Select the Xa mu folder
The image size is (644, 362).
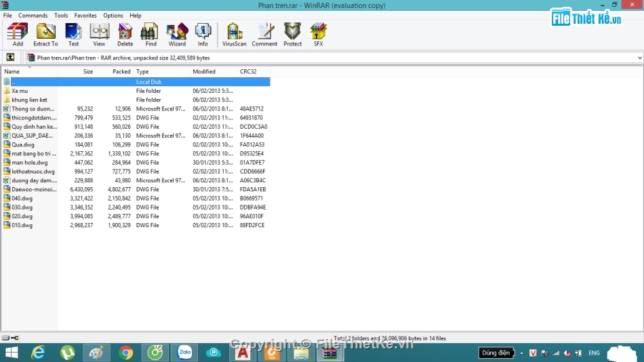click(136, 91)
